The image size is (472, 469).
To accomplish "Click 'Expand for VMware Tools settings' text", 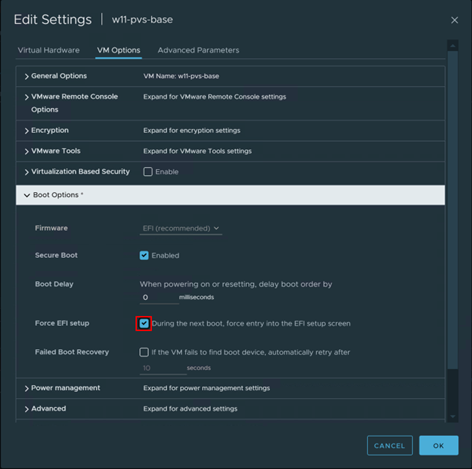I will [197, 151].
